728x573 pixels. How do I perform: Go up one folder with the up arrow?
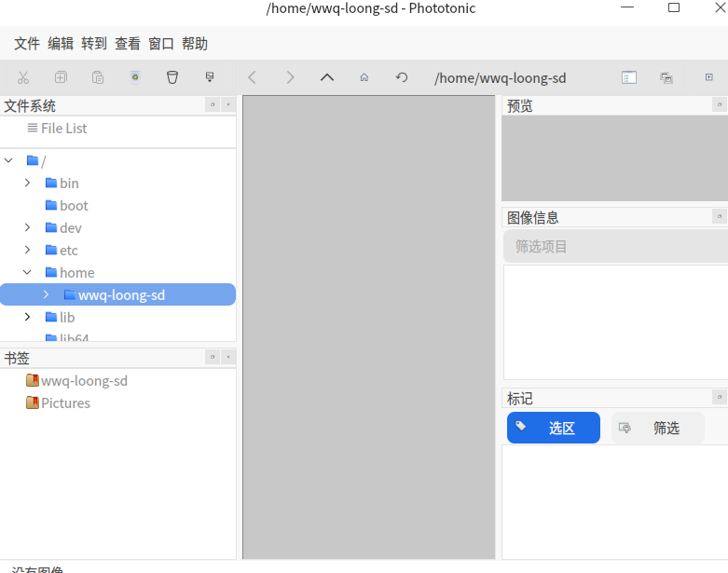[327, 77]
